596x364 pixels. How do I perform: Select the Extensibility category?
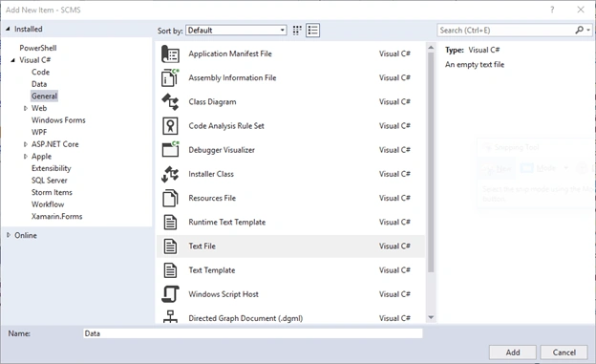51,168
